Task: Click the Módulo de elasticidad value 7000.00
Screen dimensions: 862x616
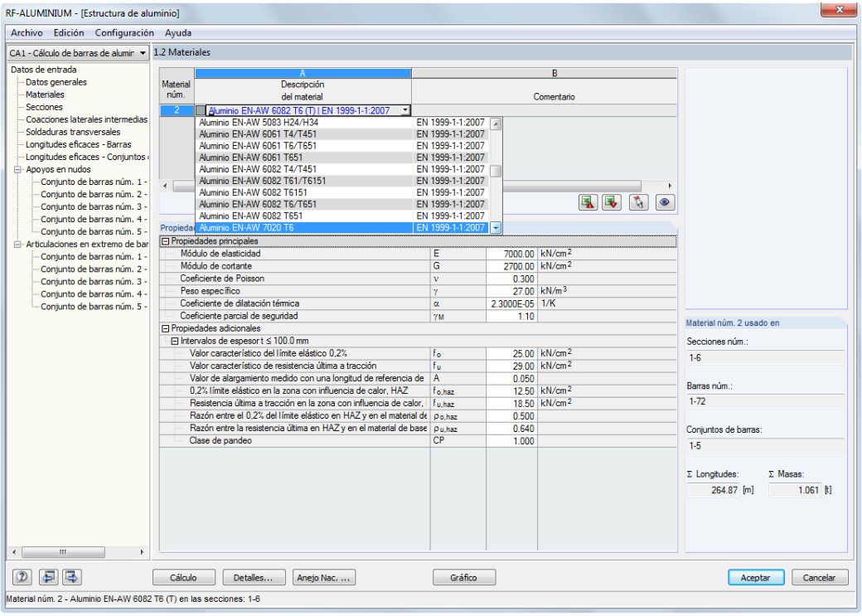Action: click(x=511, y=254)
